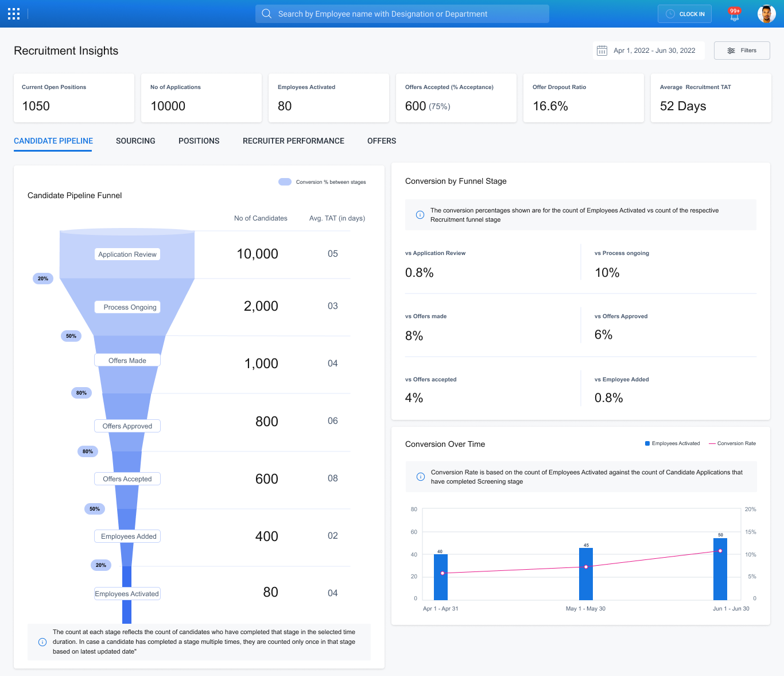Toggle Employees Activated legend in chart
Viewport: 784px width, 676px height.
click(x=673, y=443)
